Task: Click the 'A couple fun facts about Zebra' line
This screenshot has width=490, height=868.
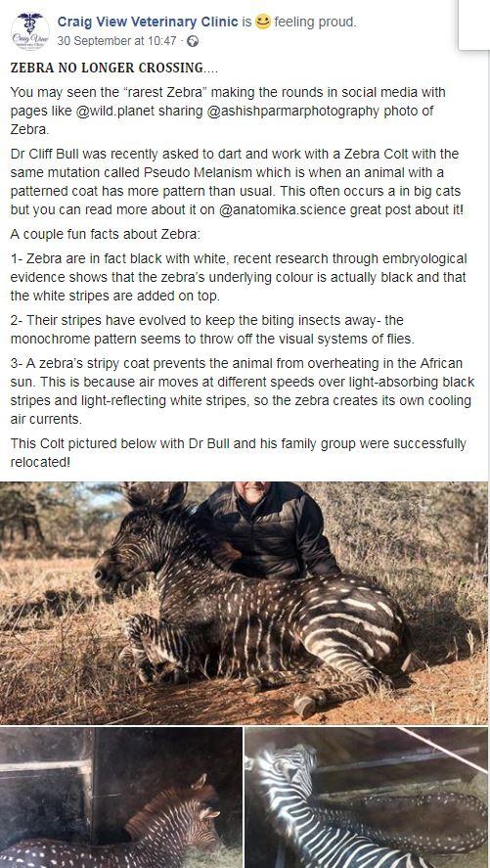Action: pos(105,235)
